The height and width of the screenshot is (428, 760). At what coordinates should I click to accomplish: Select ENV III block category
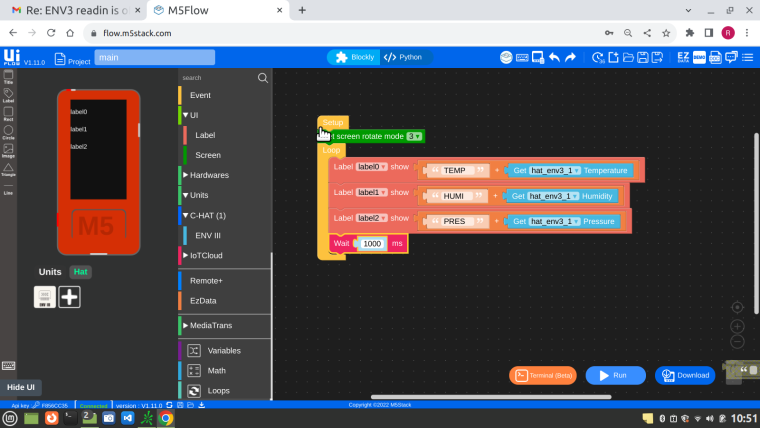[x=208, y=235]
